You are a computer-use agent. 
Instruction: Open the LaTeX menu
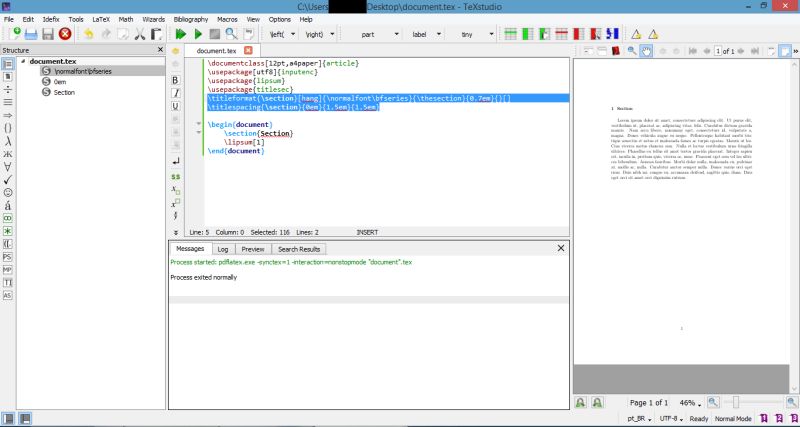(x=101, y=19)
